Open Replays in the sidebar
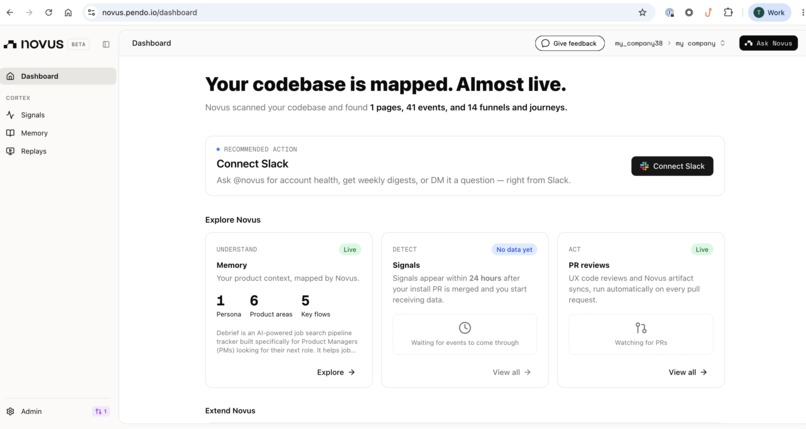Viewport: 806px width, 429px height. pos(58,151)
